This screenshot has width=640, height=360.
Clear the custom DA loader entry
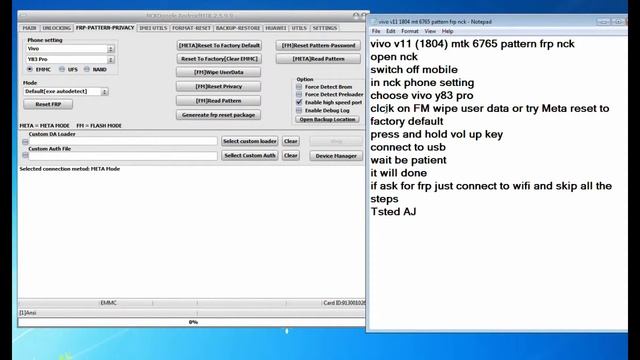coord(291,141)
